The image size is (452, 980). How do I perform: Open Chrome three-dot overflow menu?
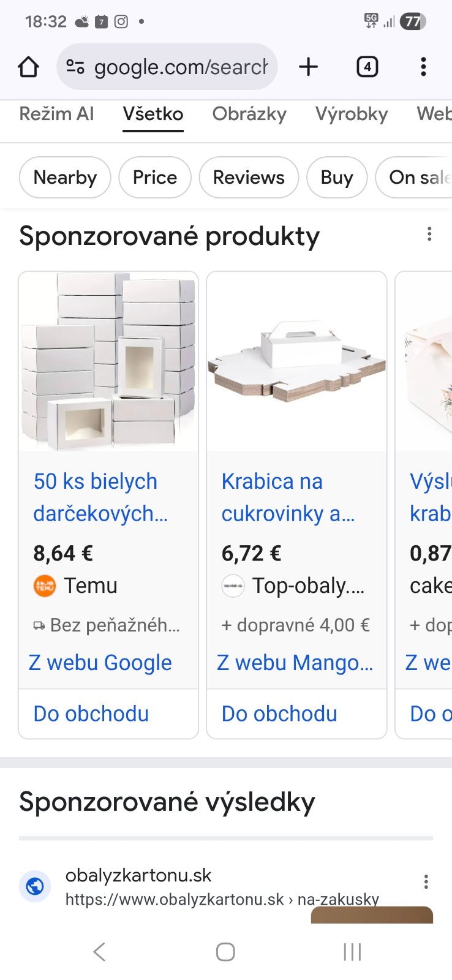pyautogui.click(x=423, y=67)
